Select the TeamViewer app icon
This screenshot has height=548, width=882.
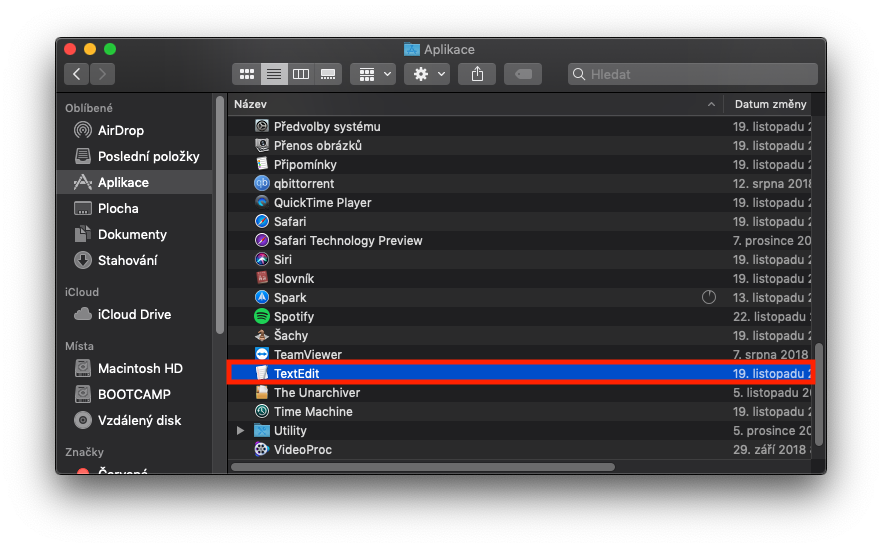point(262,354)
